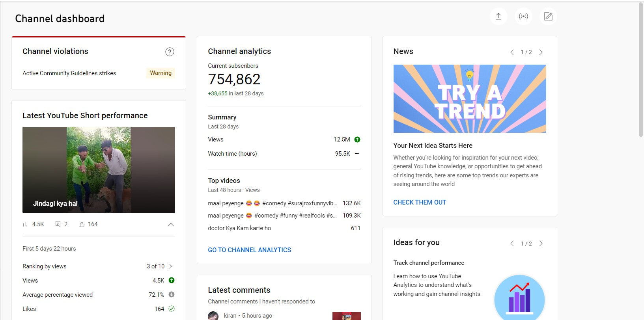The width and height of the screenshot is (644, 320).
Task: Open the Channel violations help icon
Action: tap(170, 52)
